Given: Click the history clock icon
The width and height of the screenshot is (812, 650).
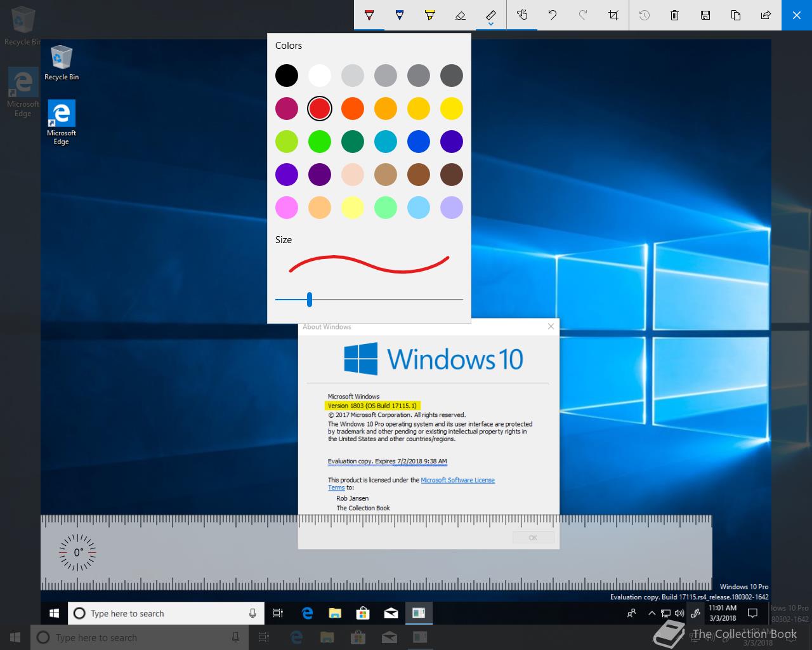Looking at the screenshot, I should tap(645, 15).
